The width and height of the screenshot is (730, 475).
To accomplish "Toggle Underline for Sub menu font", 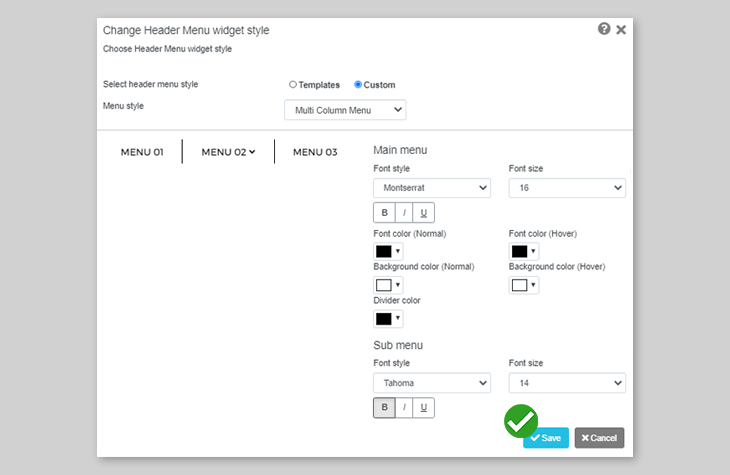I will [424, 407].
